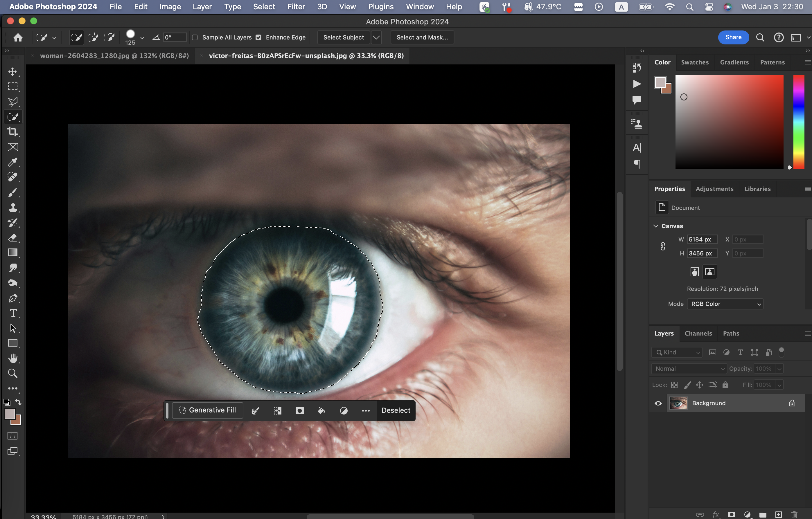
Task: Enable the Sample All Layers checkbox
Action: pos(195,37)
